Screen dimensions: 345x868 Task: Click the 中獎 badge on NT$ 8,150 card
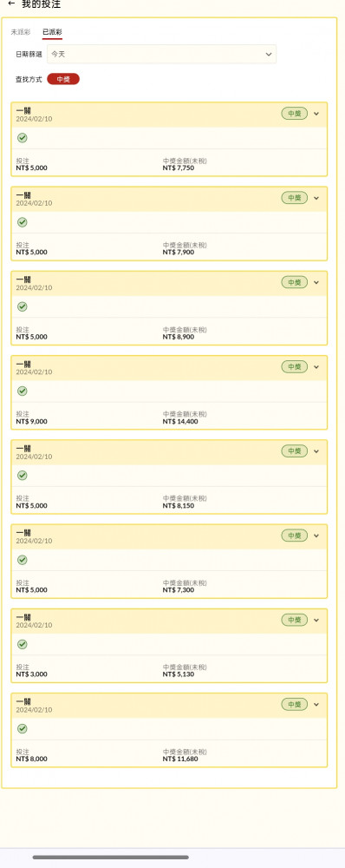pyautogui.click(x=294, y=451)
